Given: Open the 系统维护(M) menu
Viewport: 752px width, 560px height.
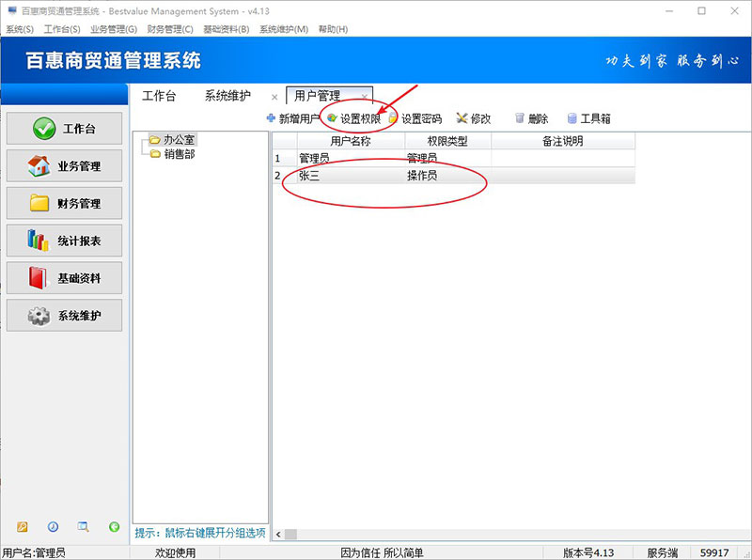Looking at the screenshot, I should tap(284, 29).
